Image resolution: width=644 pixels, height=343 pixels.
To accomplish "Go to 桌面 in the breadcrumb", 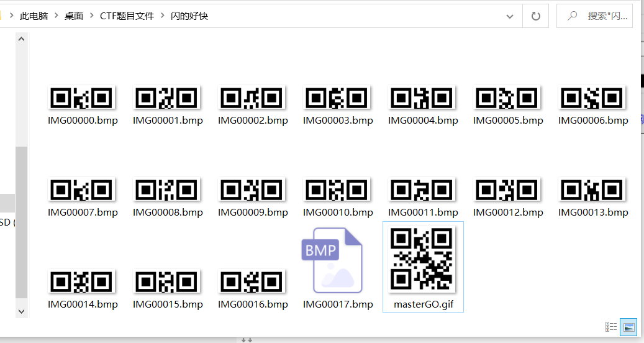I will pos(73,16).
